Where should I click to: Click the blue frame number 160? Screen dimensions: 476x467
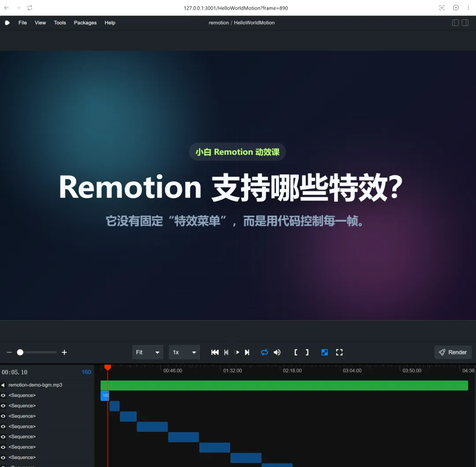tap(86, 372)
